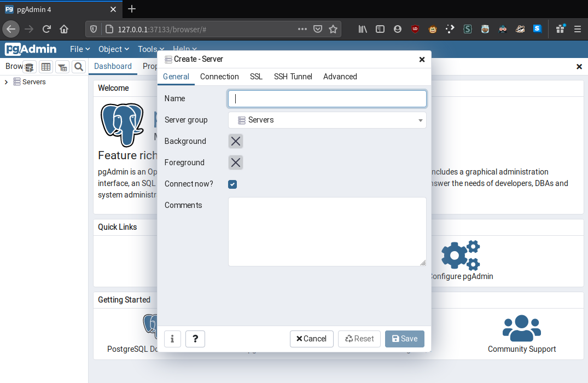
Task: Bookmark this page with the star
Action: 333,29
